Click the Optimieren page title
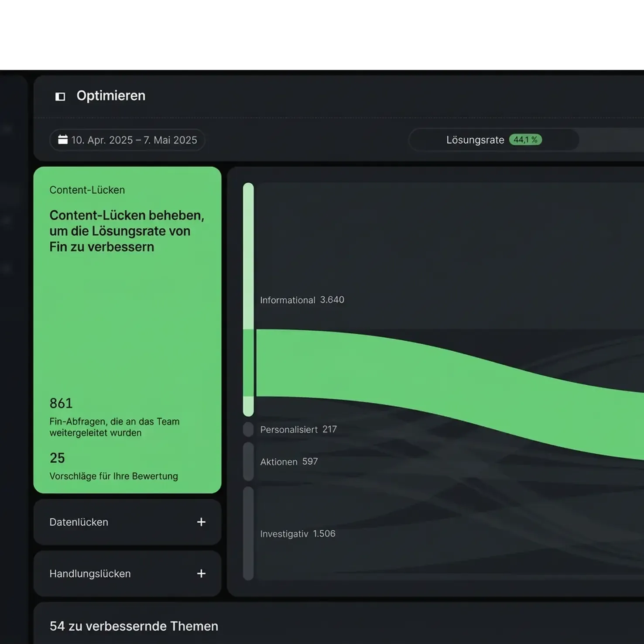644x644 pixels. (111, 96)
